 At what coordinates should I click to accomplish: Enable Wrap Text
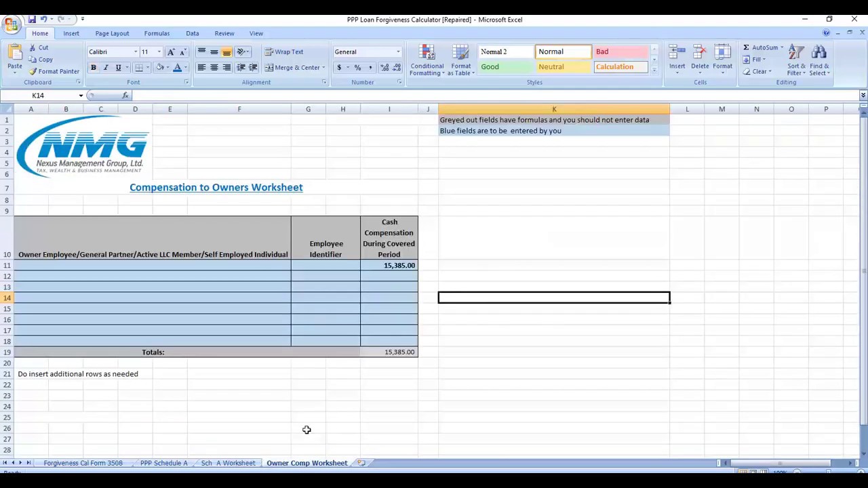click(x=284, y=52)
